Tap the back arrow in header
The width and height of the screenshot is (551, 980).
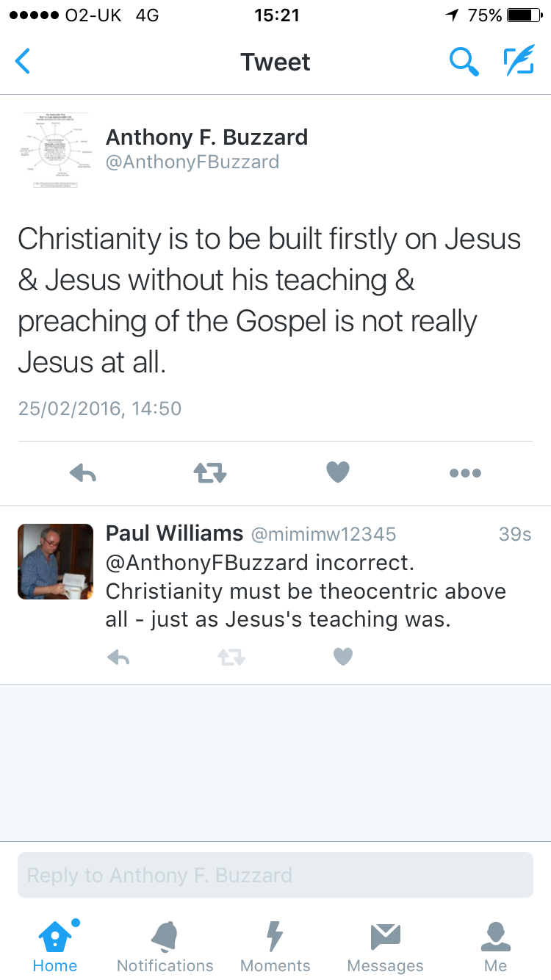pyautogui.click(x=24, y=62)
